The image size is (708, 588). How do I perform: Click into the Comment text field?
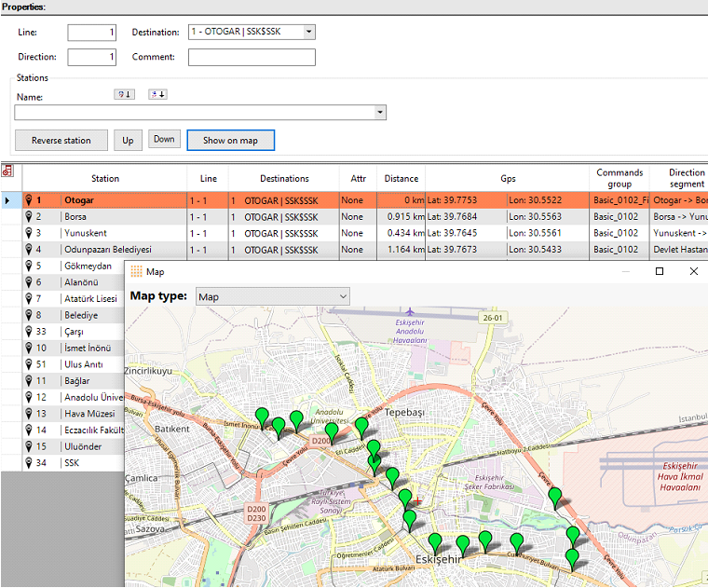[252, 58]
